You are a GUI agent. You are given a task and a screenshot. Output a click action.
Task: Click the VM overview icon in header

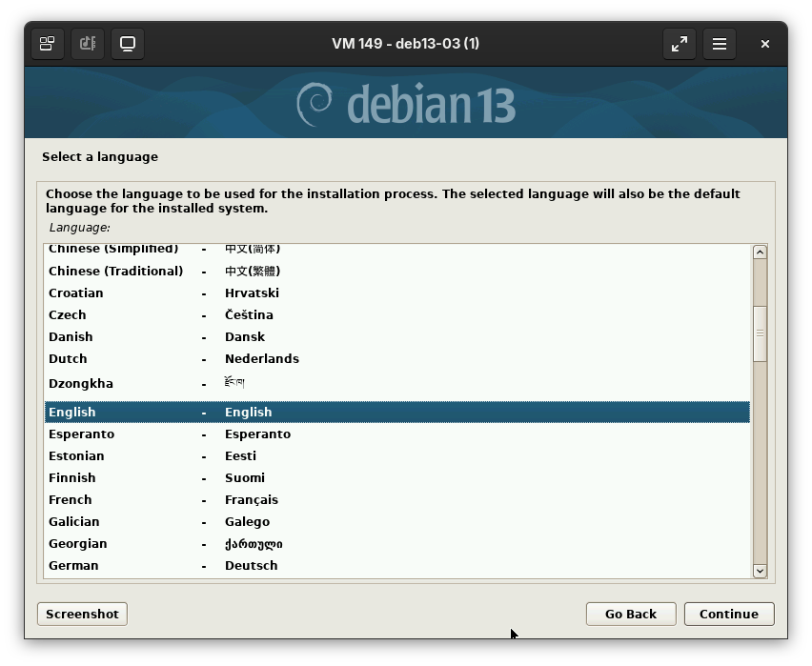[47, 44]
